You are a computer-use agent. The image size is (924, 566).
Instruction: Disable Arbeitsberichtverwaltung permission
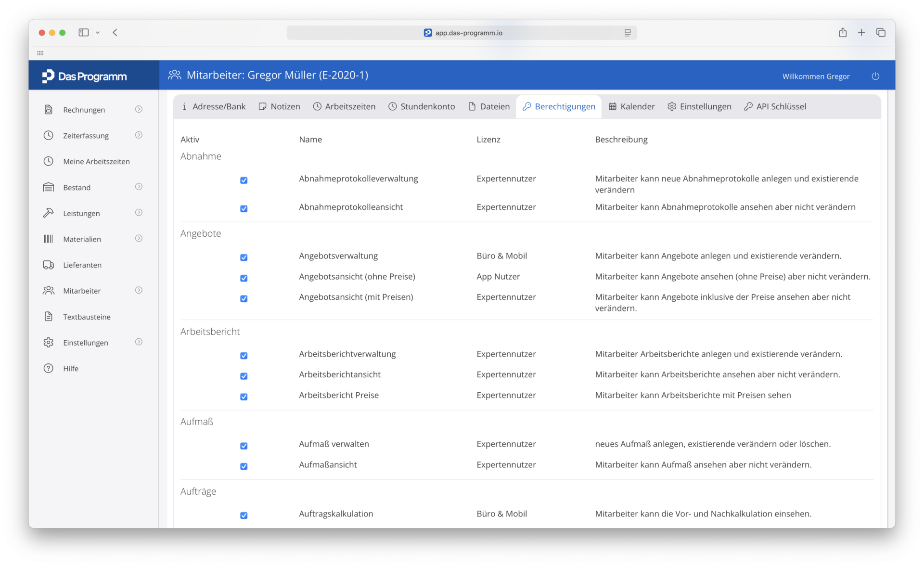tap(244, 356)
